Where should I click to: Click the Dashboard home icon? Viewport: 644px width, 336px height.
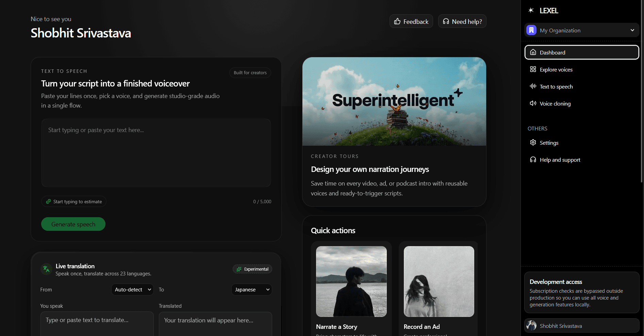coord(533,52)
